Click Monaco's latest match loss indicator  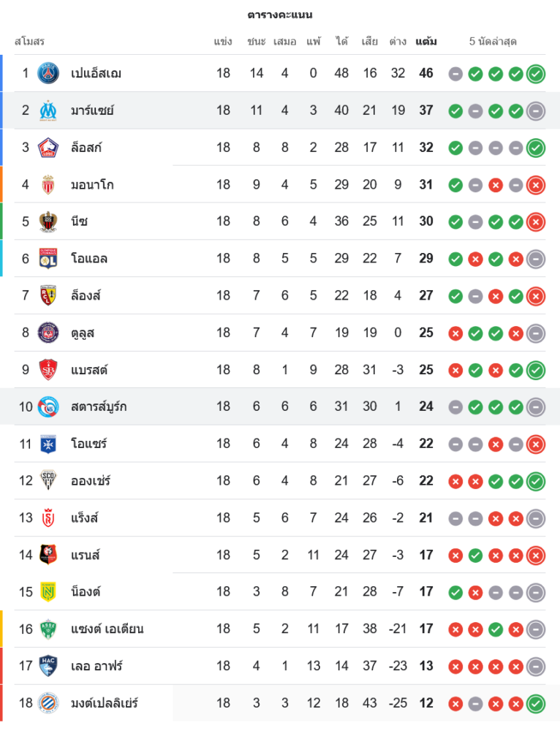coord(536,185)
